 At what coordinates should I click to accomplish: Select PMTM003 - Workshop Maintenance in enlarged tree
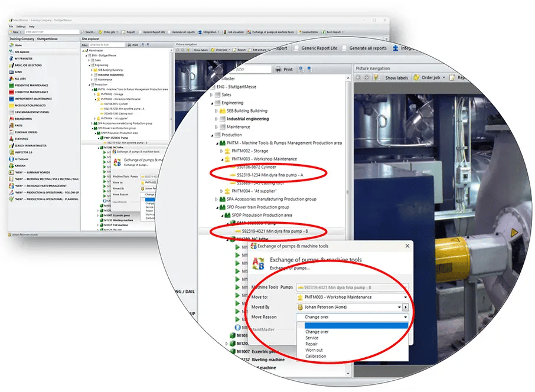(x=264, y=159)
